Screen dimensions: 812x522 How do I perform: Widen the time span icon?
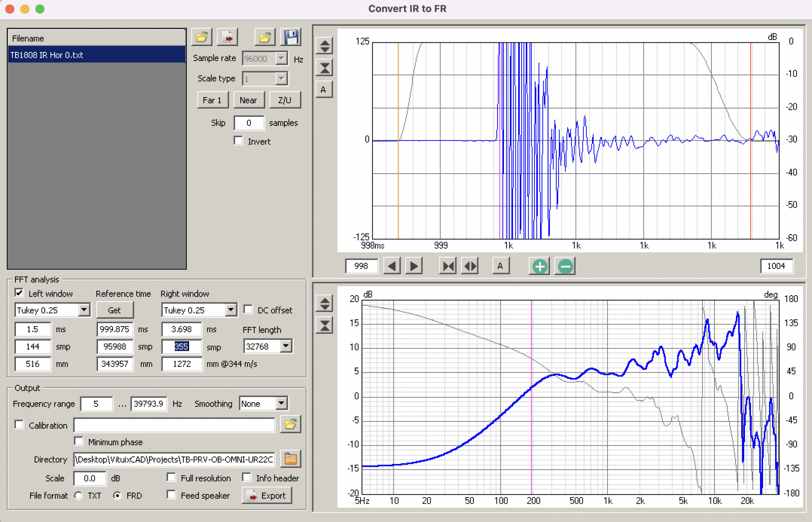click(x=470, y=266)
